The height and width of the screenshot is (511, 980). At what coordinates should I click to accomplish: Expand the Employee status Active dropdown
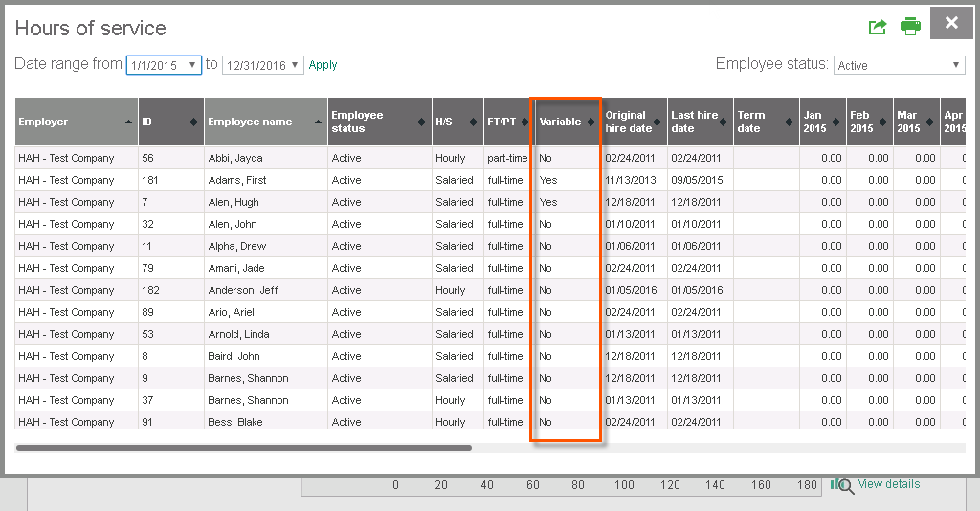pyautogui.click(x=899, y=65)
